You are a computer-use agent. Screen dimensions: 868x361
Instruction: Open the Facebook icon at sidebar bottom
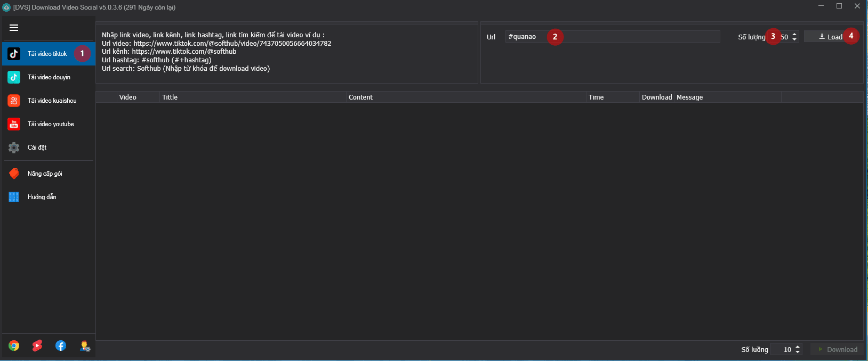[x=61, y=346]
